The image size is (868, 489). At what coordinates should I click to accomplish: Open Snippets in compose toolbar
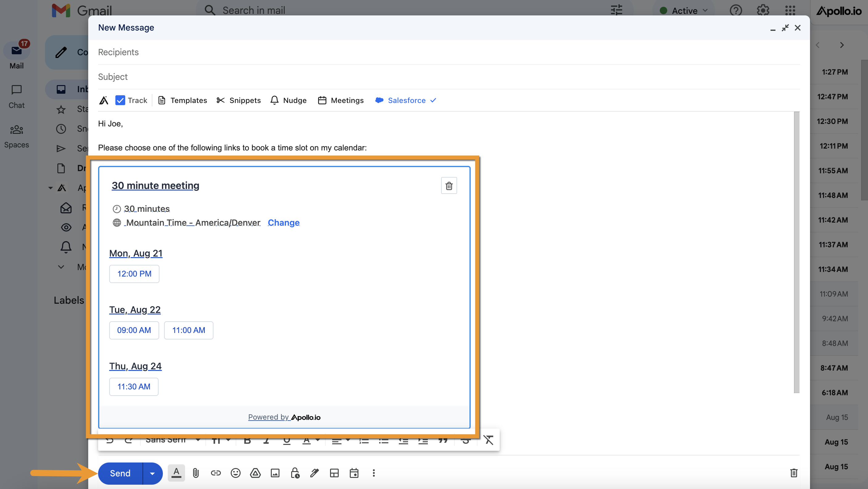coord(238,101)
